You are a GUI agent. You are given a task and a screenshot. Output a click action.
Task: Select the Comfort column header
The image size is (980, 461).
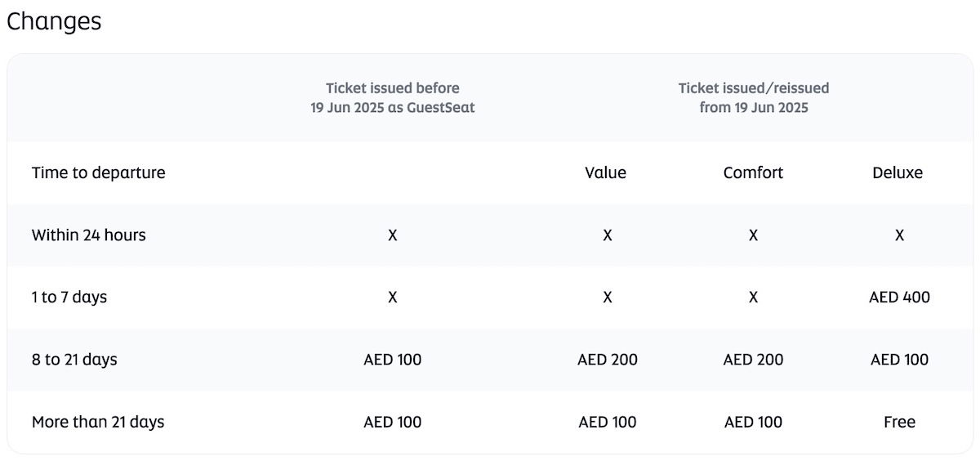coord(753,172)
